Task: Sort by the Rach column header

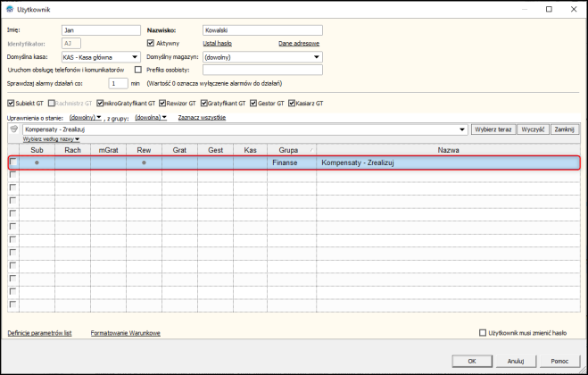Action: [x=73, y=150]
